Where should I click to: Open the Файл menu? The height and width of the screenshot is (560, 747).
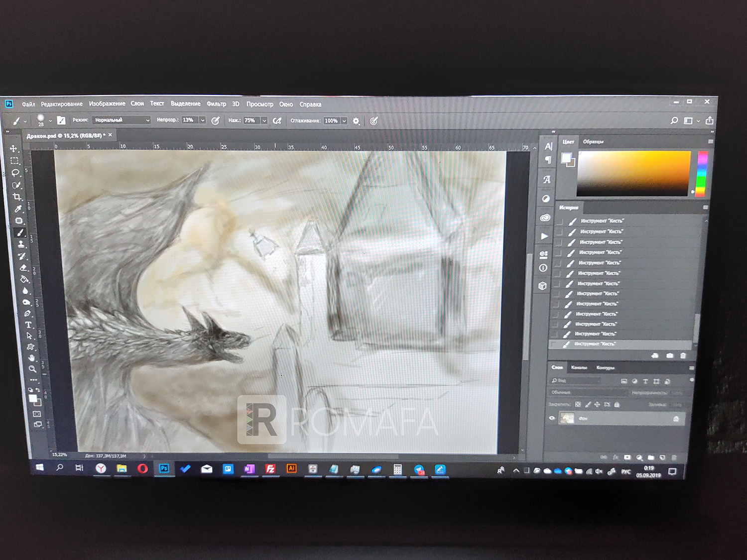pyautogui.click(x=28, y=104)
